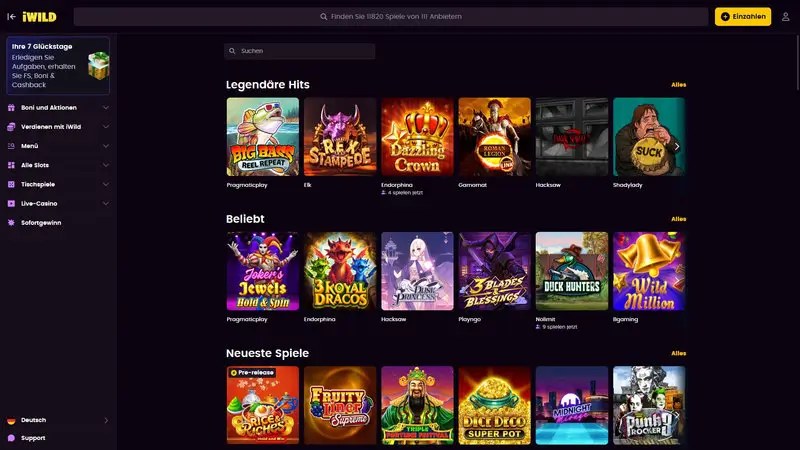This screenshot has width=800, height=450.
Task: Click the global game search field
Action: pos(391,17)
